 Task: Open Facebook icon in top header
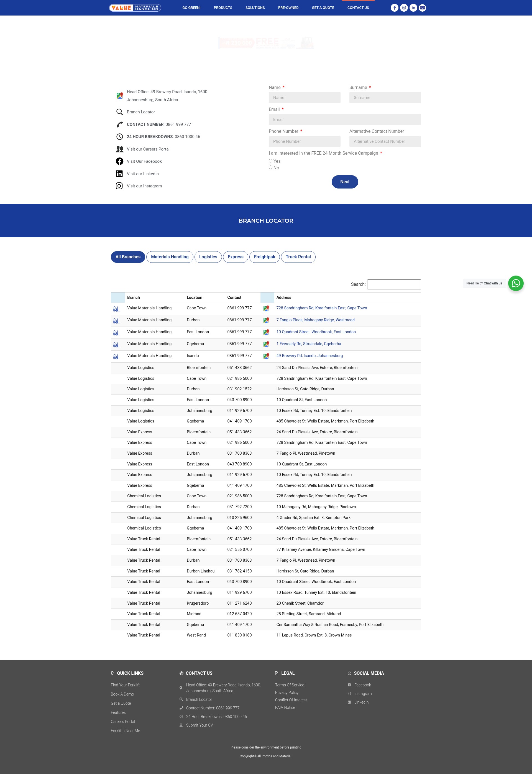tap(394, 8)
